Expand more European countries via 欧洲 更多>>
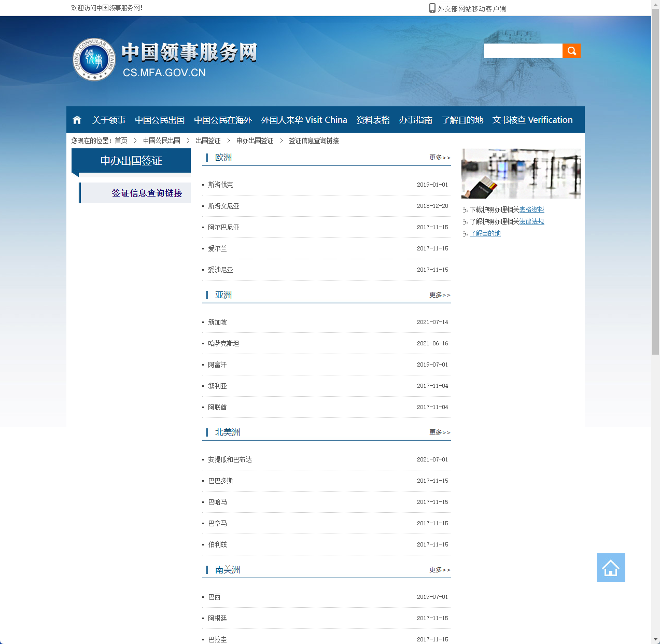The height and width of the screenshot is (644, 660). (439, 158)
